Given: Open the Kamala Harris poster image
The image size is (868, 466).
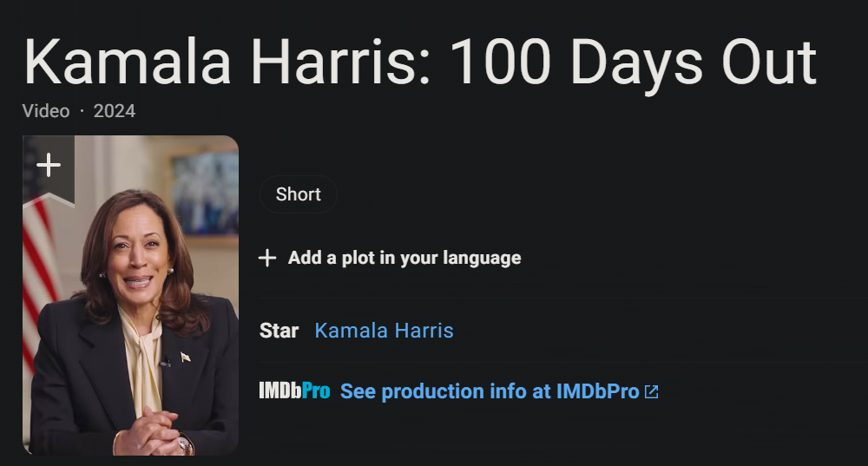Looking at the screenshot, I should point(131,296).
